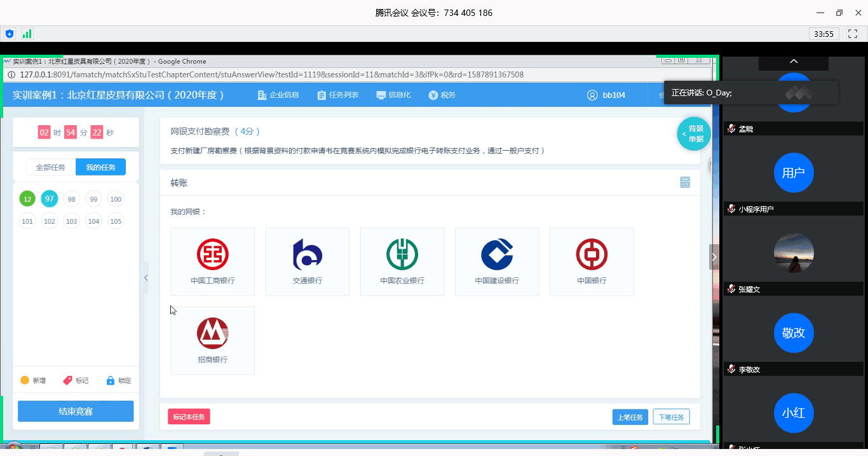The height and width of the screenshot is (456, 868).
Task: Click the muted mic icon beside 李敬改
Action: [x=733, y=369]
